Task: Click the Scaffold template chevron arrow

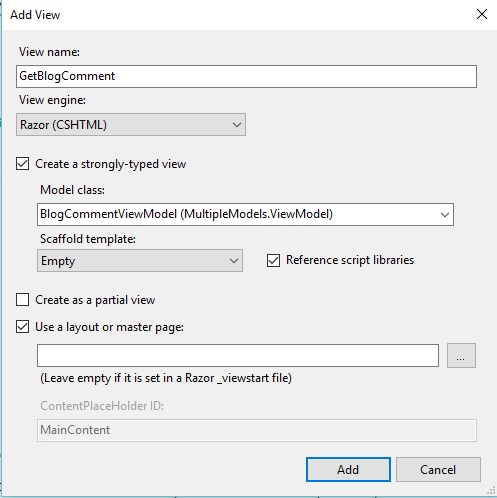Action: [234, 261]
